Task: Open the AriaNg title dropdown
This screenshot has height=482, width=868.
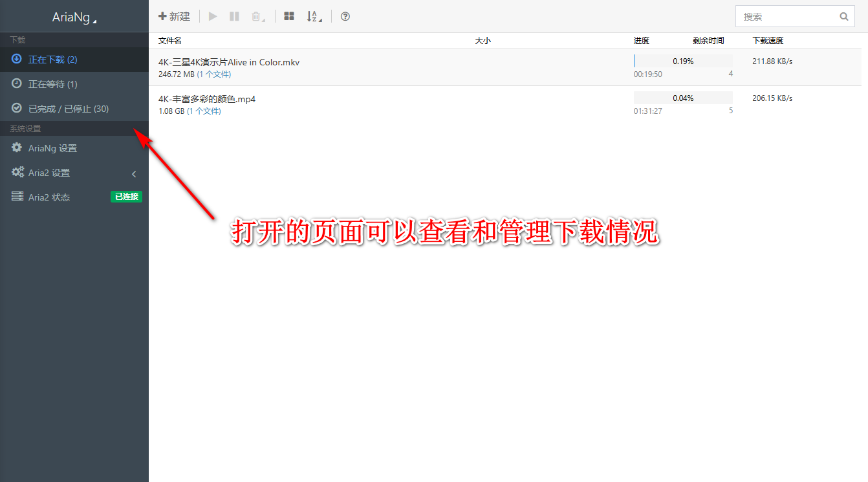Action: [x=74, y=17]
